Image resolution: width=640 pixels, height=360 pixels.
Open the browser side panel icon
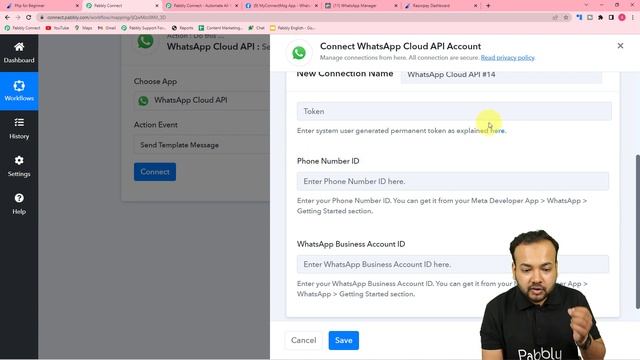pos(611,18)
